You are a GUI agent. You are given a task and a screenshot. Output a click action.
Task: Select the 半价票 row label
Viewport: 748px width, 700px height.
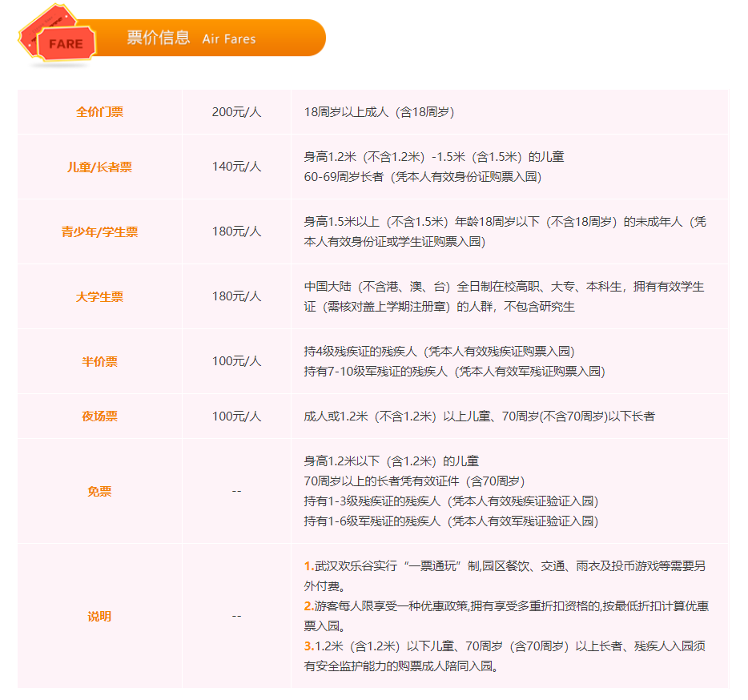point(99,362)
